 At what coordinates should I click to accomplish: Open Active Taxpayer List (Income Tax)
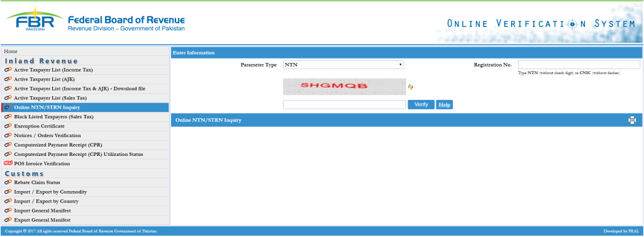coord(53,70)
